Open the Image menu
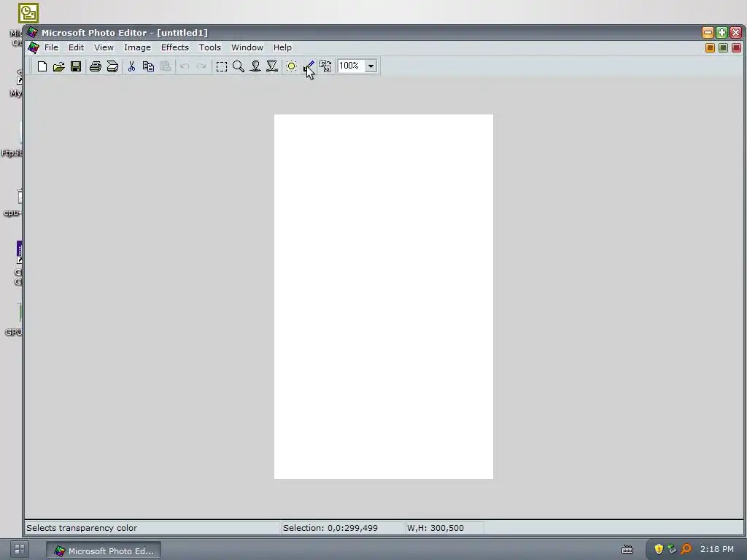The height and width of the screenshot is (560, 747). point(137,47)
